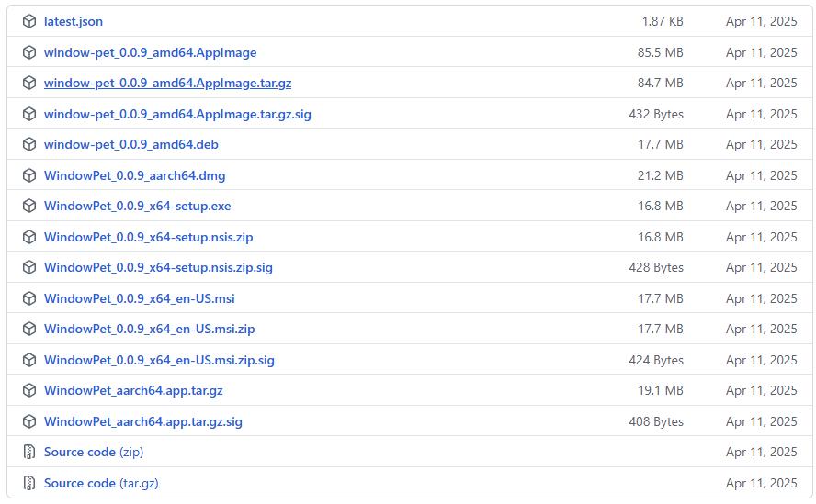Open the window-pet_0.0.9_amd64.AppImage.tar.gz link
The width and height of the screenshot is (816, 504).
(x=167, y=83)
